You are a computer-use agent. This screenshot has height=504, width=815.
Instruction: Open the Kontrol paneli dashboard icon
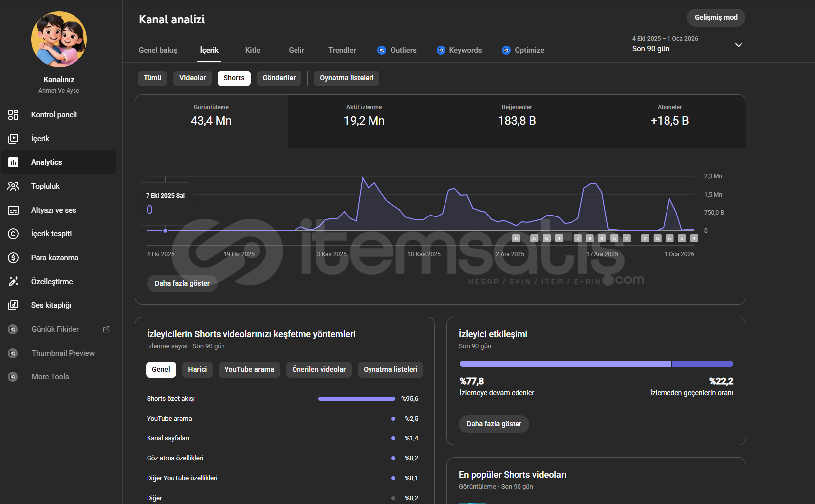click(13, 115)
